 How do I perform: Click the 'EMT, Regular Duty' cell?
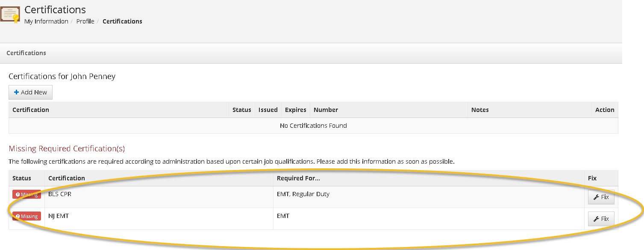point(303,194)
